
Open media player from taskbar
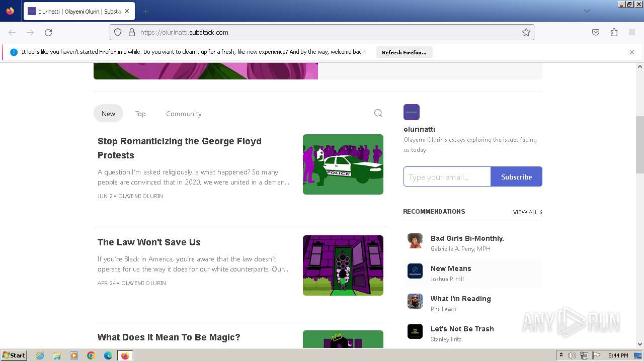click(74, 355)
